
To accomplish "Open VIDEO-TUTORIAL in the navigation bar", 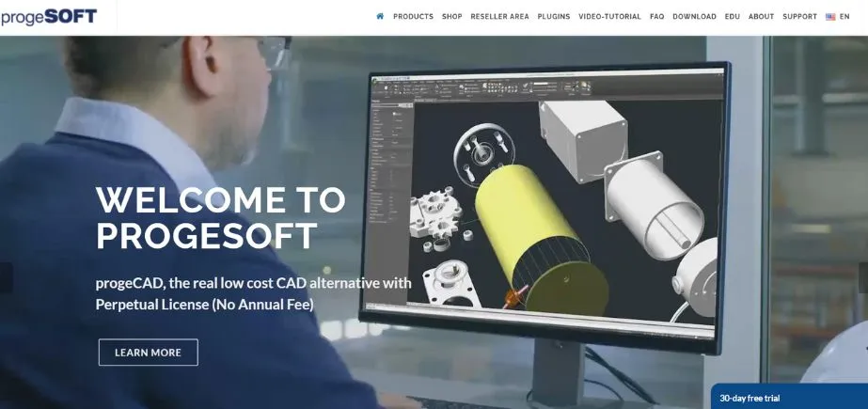I will pyautogui.click(x=609, y=17).
